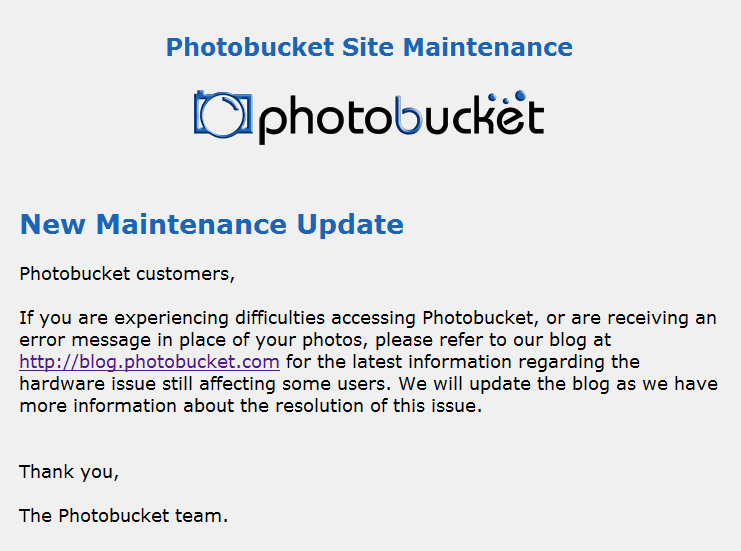Click the blue letter "b" in the logo
This screenshot has height=551, width=741.
[x=407, y=118]
